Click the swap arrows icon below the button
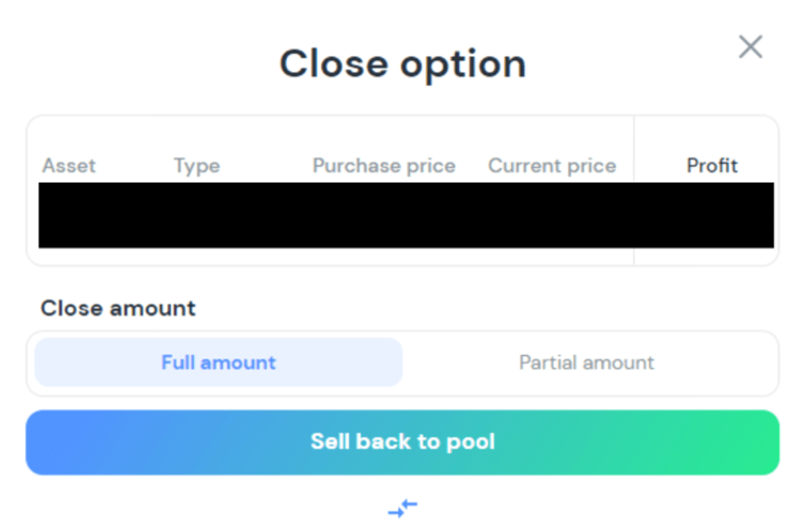The width and height of the screenshot is (807, 532). point(403,508)
